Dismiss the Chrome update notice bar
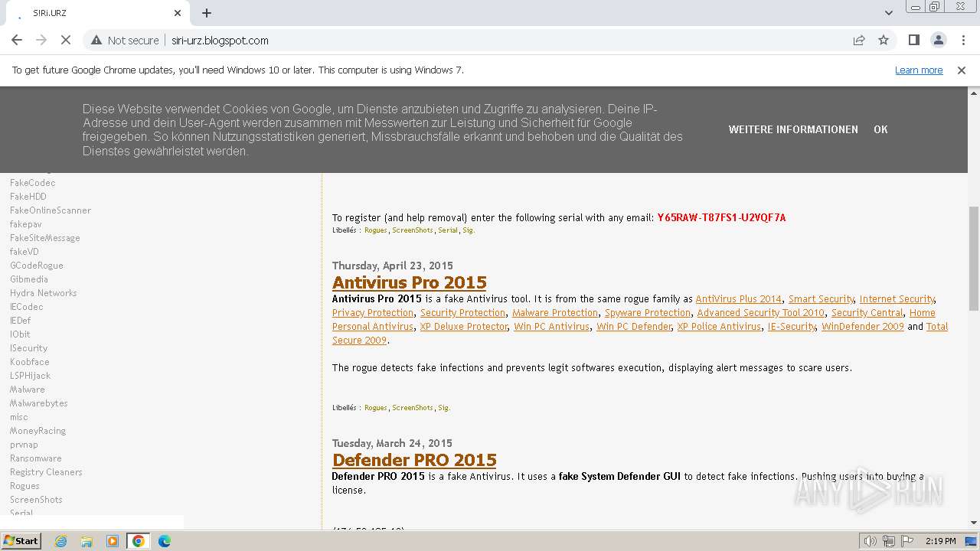980x551 pixels. pyautogui.click(x=962, y=70)
